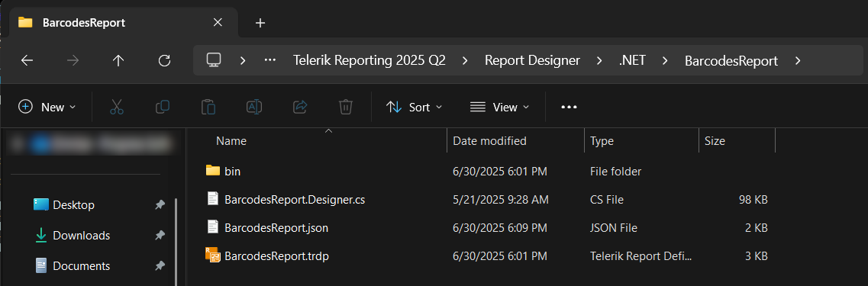Refresh the current folder
Viewport: 868px width, 286px height.
[164, 61]
